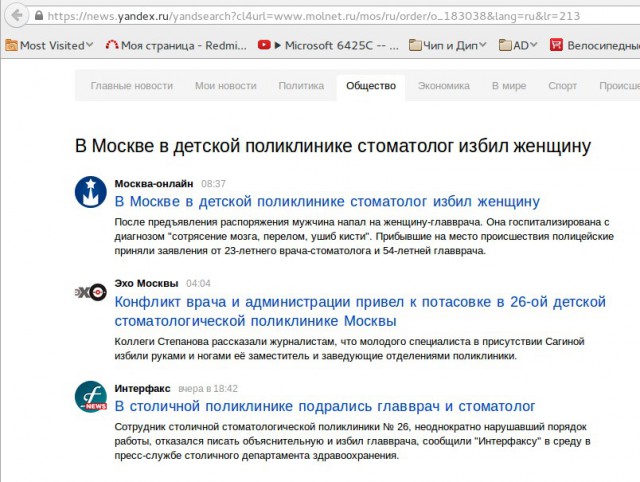
Task: Click the 04:04 timestamp
Action: pyautogui.click(x=198, y=284)
